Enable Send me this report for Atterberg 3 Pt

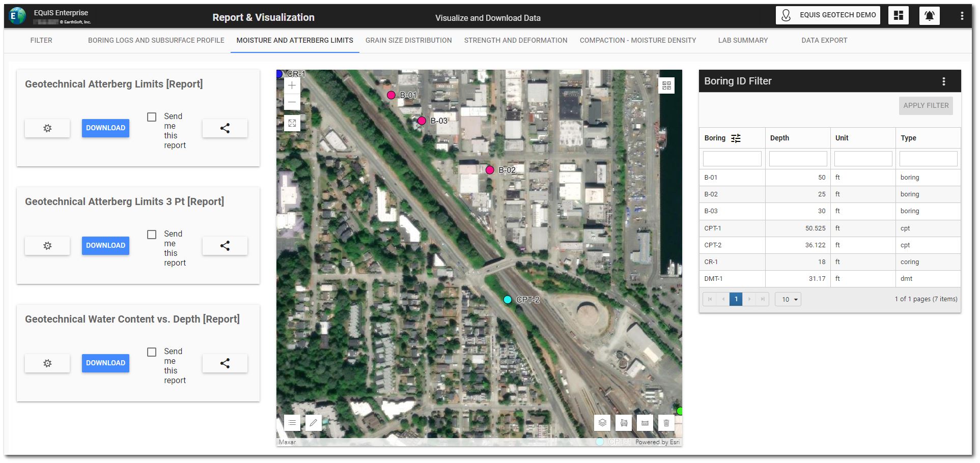click(x=152, y=235)
